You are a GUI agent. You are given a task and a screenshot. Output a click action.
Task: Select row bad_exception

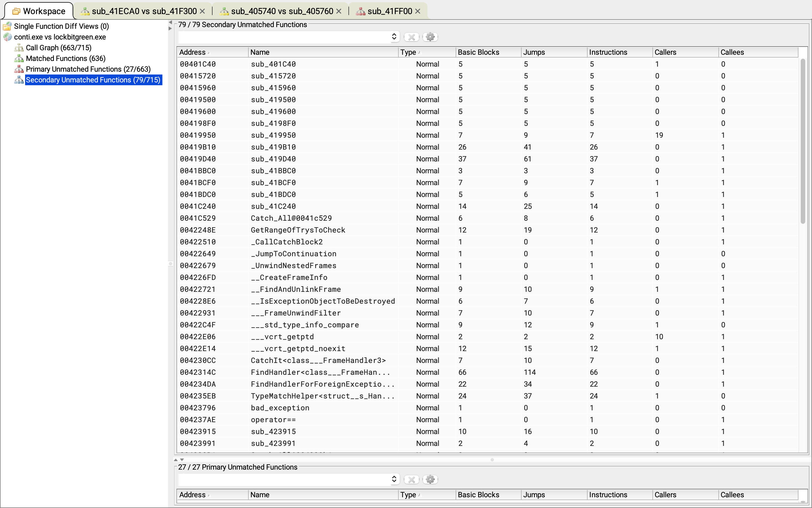pos(487,408)
